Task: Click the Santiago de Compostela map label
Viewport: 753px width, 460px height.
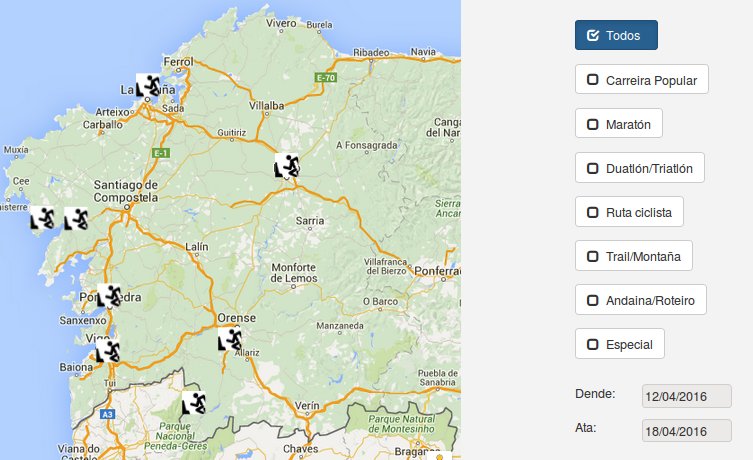Action: [x=125, y=191]
